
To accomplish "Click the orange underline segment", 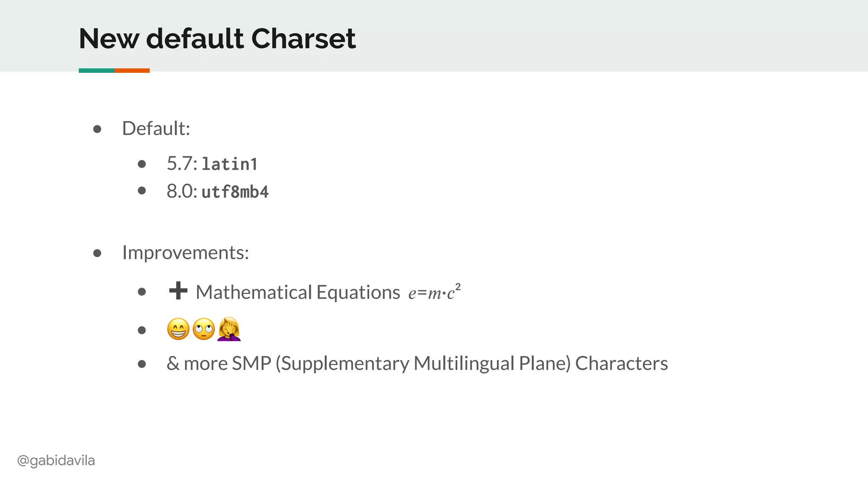I will 132,71.
